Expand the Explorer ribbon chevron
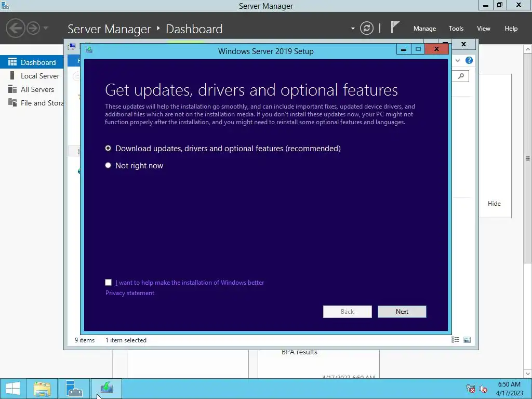The height and width of the screenshot is (399, 532). point(458,60)
